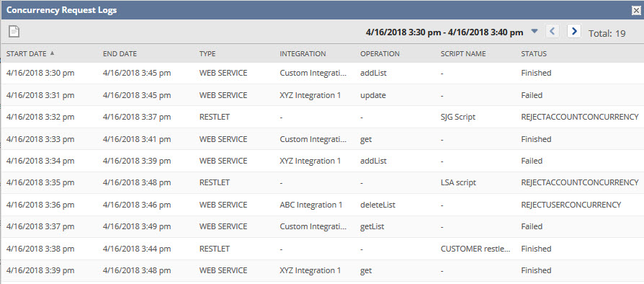The width and height of the screenshot is (644, 284).
Task: Select start date 4/16/2018 3:32 pm cell
Action: coord(40,117)
